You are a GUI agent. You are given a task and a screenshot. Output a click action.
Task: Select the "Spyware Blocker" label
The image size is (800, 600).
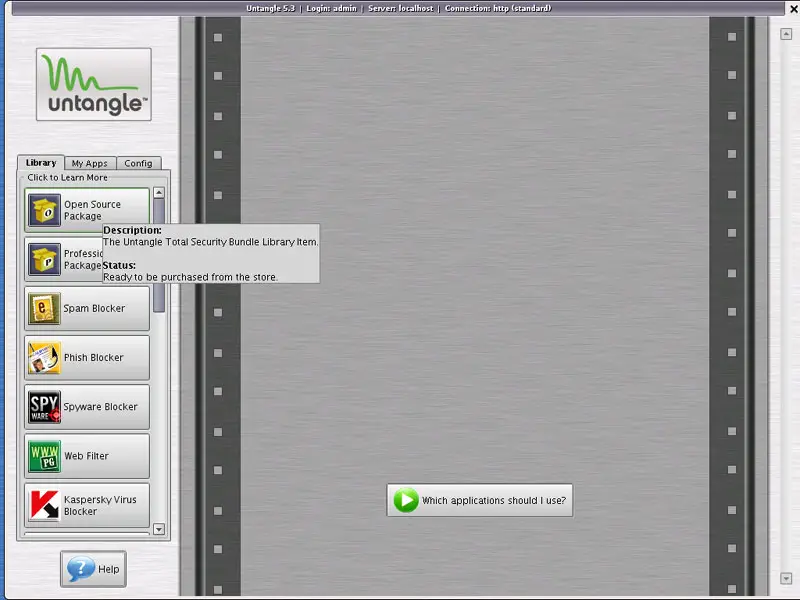tap(101, 407)
